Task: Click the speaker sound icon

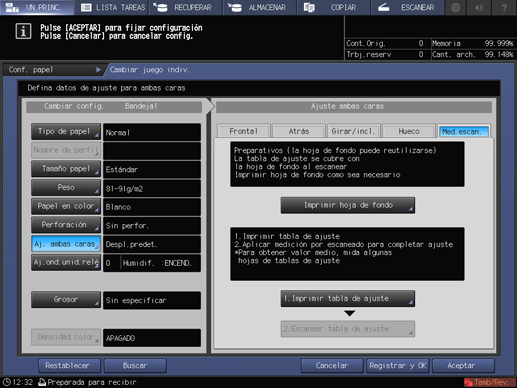Action: 479,7
